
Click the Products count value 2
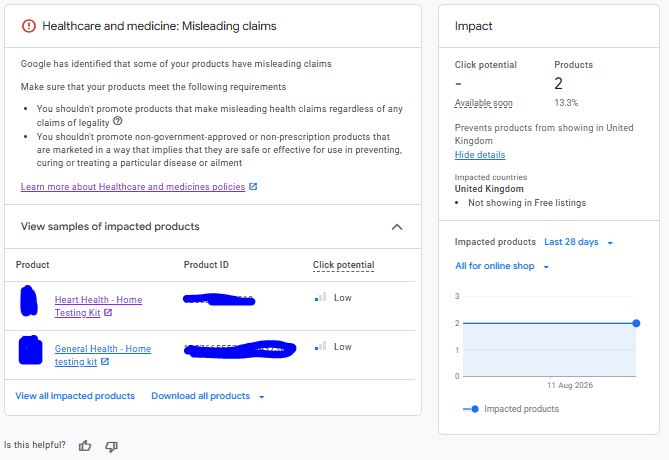click(x=558, y=83)
